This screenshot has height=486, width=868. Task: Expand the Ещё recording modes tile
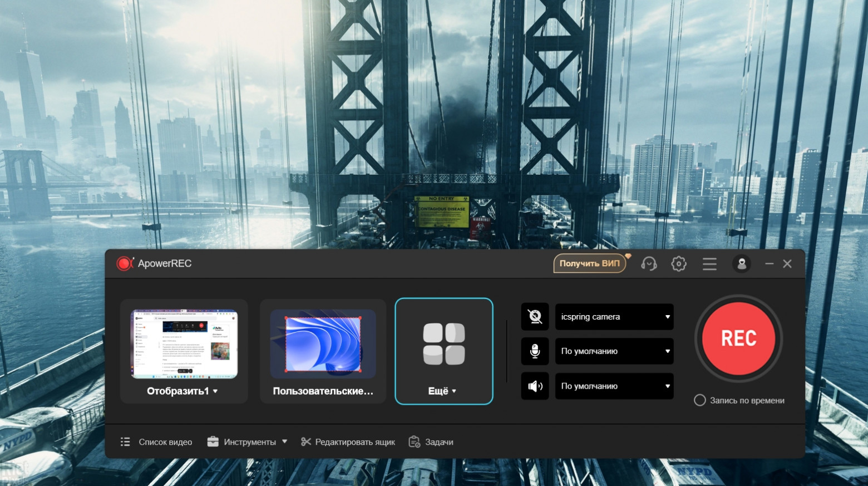[x=443, y=351]
